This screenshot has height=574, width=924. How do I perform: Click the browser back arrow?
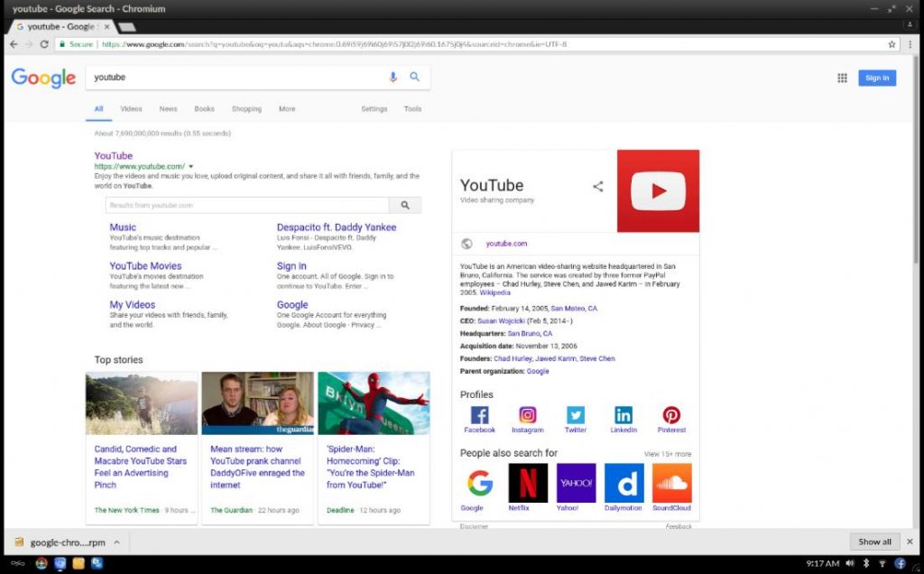[14, 44]
